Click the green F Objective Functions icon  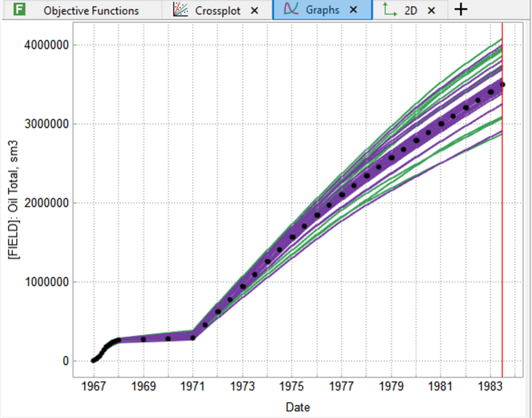[20, 10]
